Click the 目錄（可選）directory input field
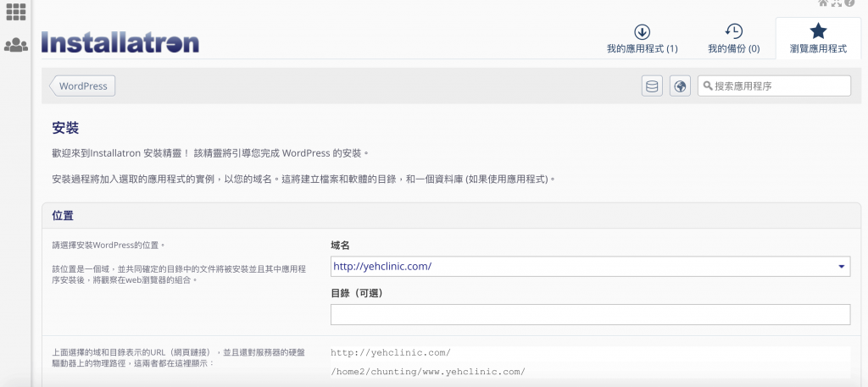This screenshot has width=868, height=387. coord(590,315)
